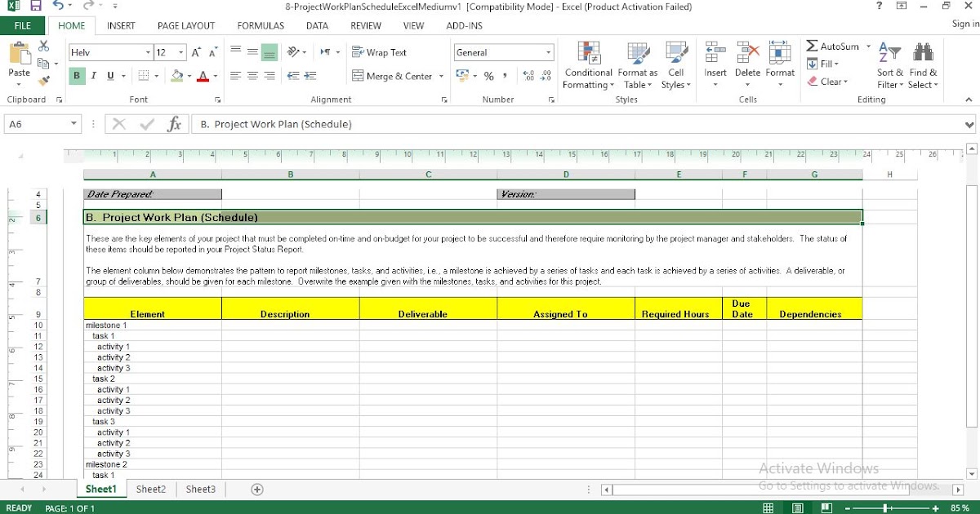The image size is (980, 514).
Task: Align cell text to the right
Action: (x=270, y=76)
